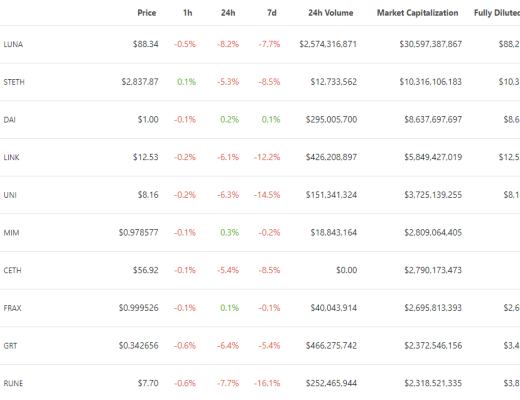Open the RUNE coin row link

[13, 383]
